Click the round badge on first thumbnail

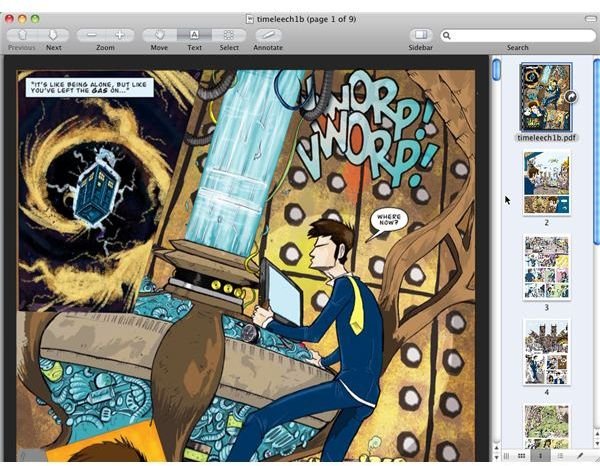tap(571, 97)
